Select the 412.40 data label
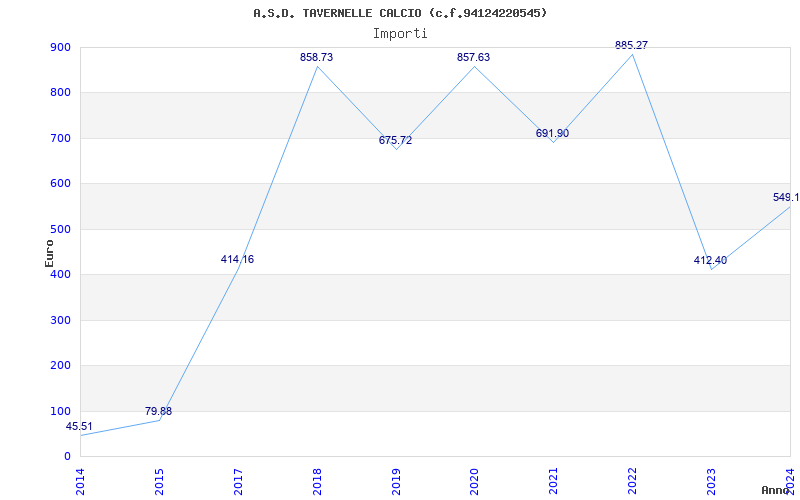Viewport: 800px width, 500px height. [710, 260]
